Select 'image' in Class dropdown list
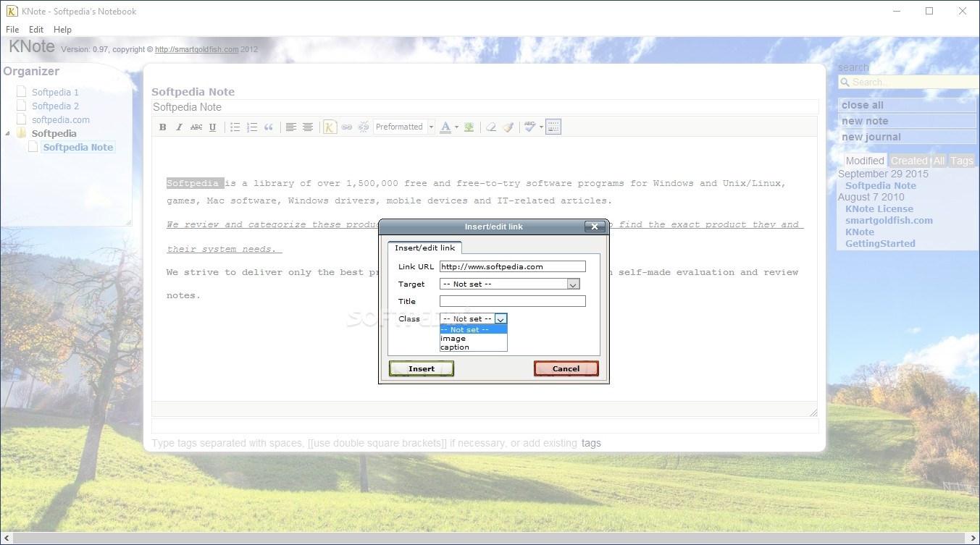 click(474, 338)
